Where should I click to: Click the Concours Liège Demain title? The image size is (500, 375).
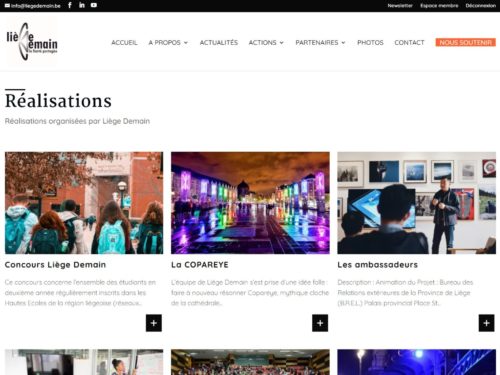point(55,265)
